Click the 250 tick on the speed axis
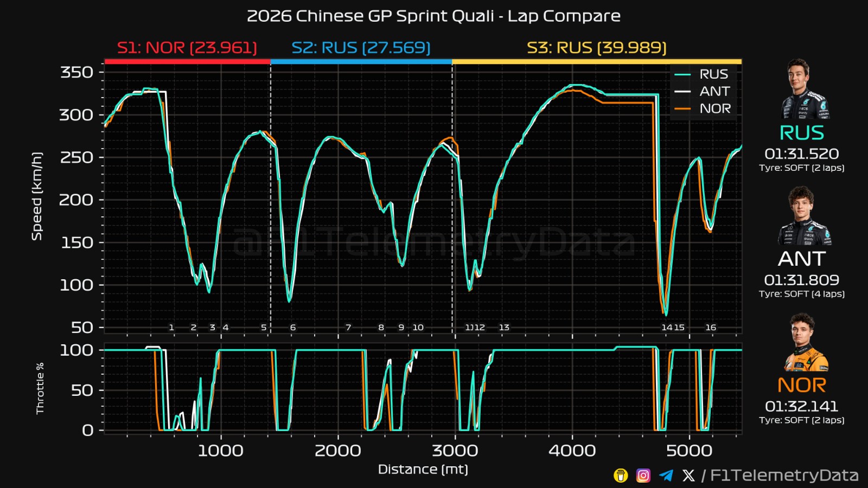This screenshot has height=488, width=868. click(x=76, y=158)
